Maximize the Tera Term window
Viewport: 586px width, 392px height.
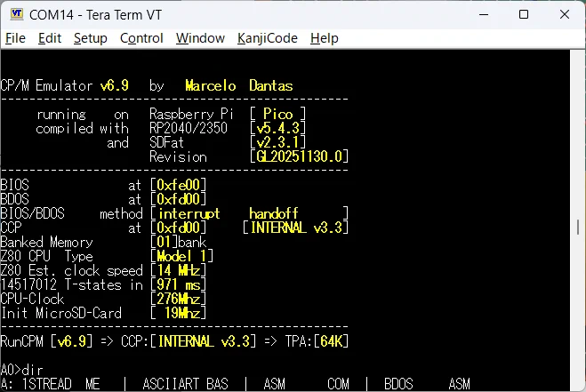tap(524, 14)
